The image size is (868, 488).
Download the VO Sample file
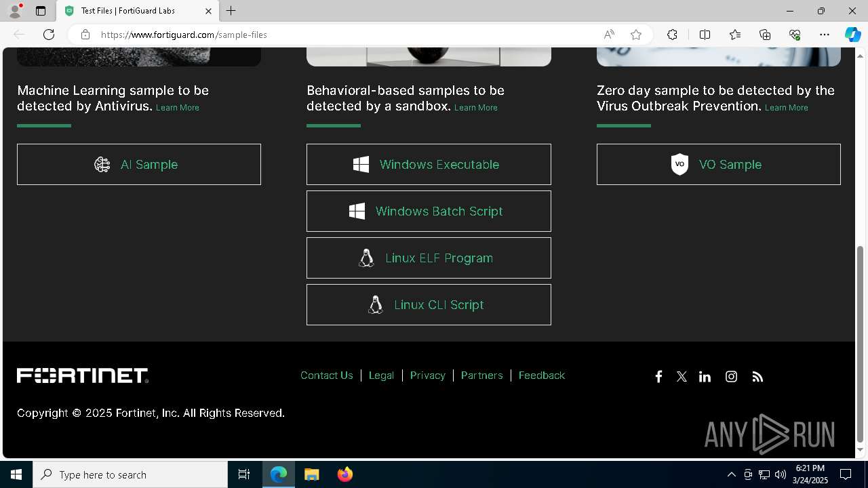[719, 164]
